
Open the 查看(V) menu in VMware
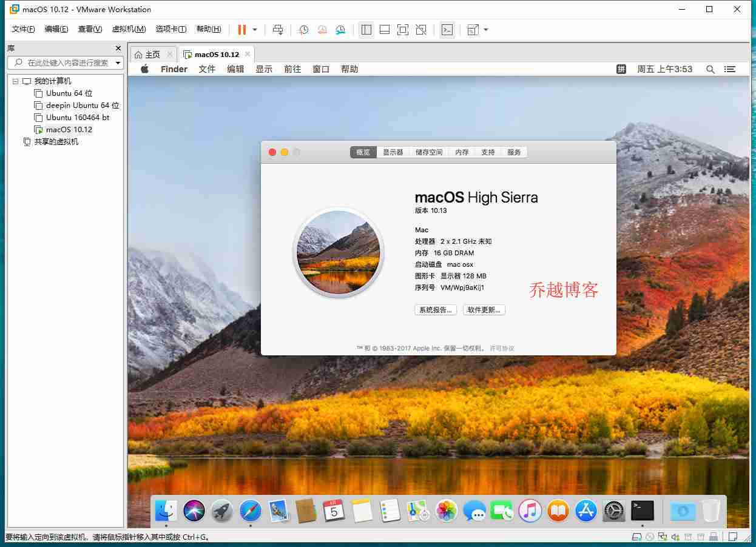[90, 29]
